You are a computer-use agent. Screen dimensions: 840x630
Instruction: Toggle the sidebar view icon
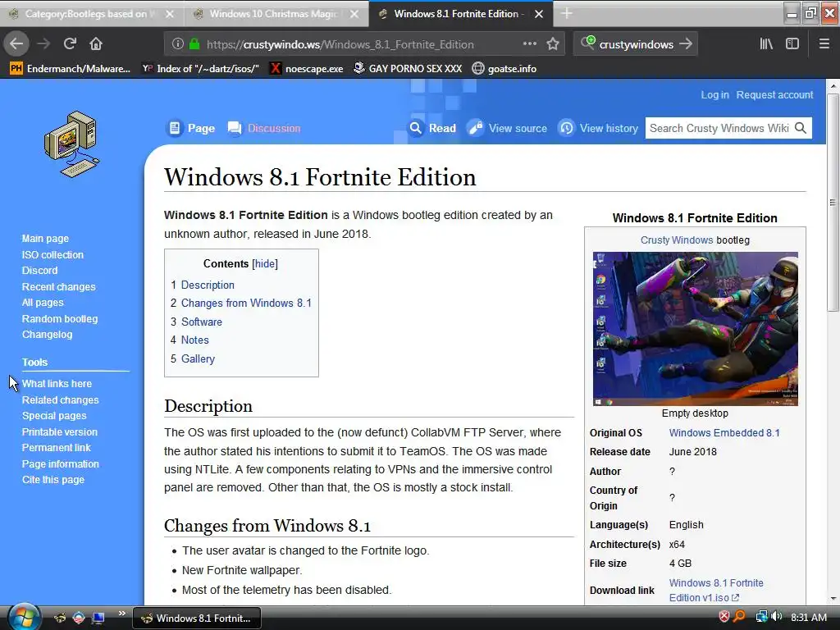[792, 44]
